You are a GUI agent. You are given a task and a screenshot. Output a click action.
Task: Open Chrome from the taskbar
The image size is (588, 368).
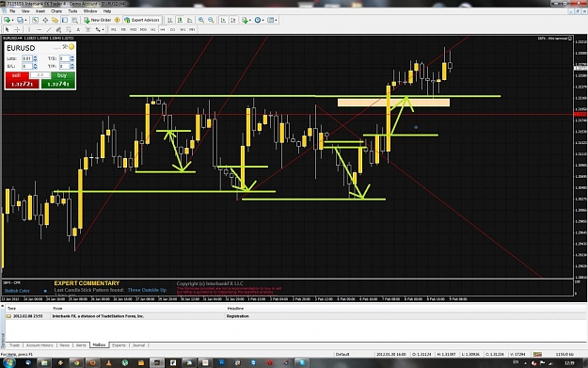[76, 362]
